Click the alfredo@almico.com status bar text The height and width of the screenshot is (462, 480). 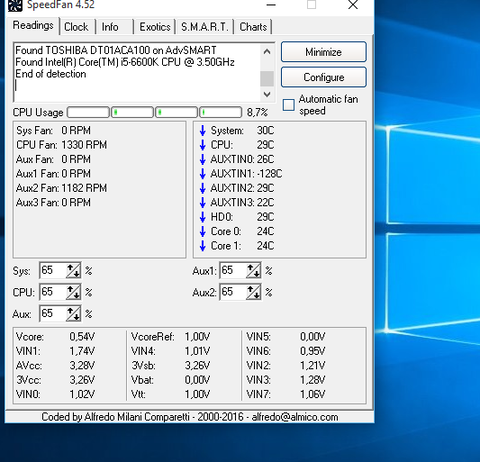[x=295, y=417]
